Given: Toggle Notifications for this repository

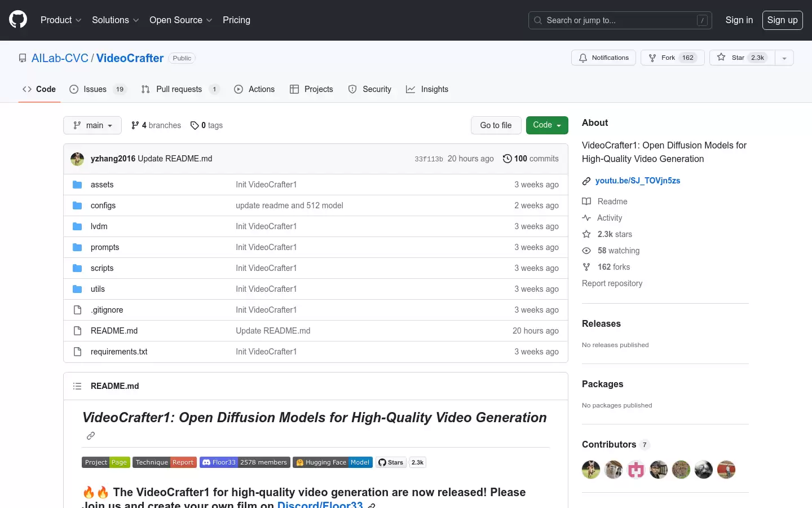Looking at the screenshot, I should click(x=604, y=58).
